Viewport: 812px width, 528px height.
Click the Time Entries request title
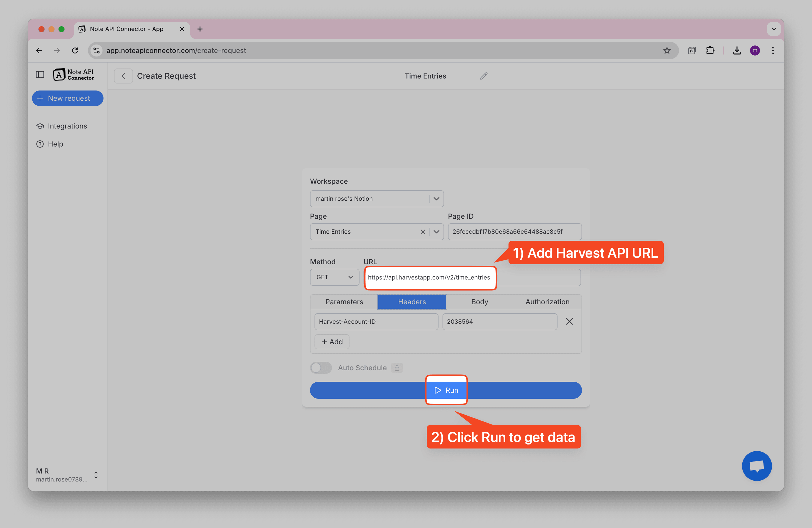coord(425,76)
